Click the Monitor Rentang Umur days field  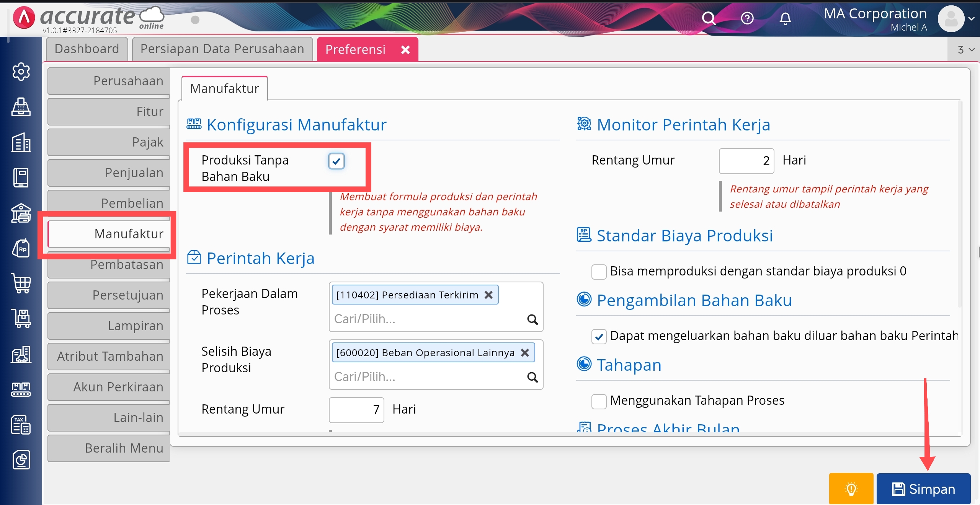pos(746,161)
